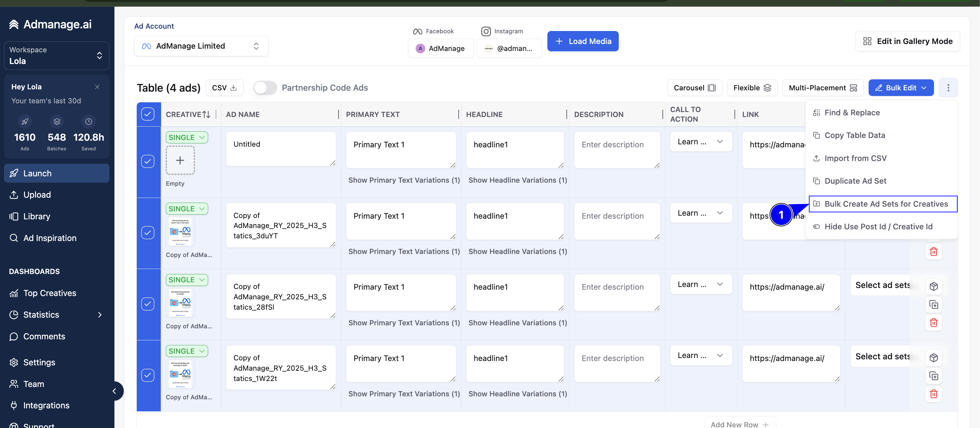Click the cube icon in the last row
This screenshot has width=980, height=428.
933,358
